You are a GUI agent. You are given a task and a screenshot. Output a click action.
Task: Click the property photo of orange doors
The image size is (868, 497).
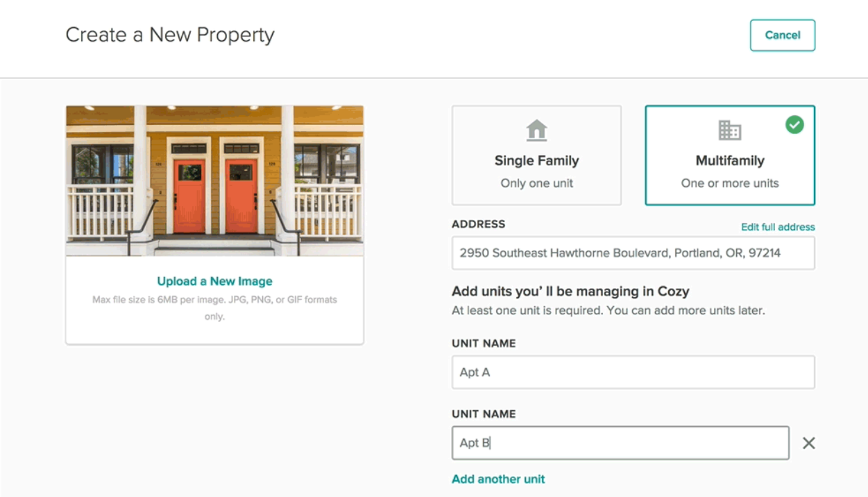pos(214,180)
